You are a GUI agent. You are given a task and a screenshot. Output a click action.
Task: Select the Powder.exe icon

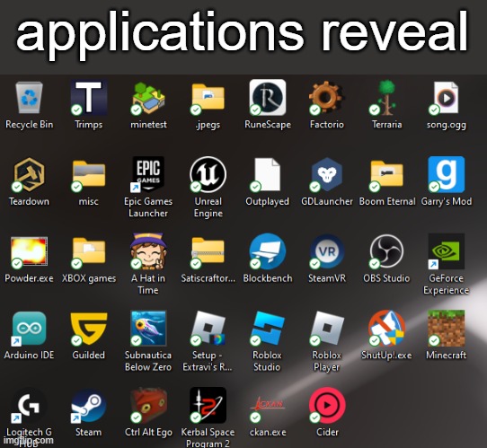click(x=29, y=251)
